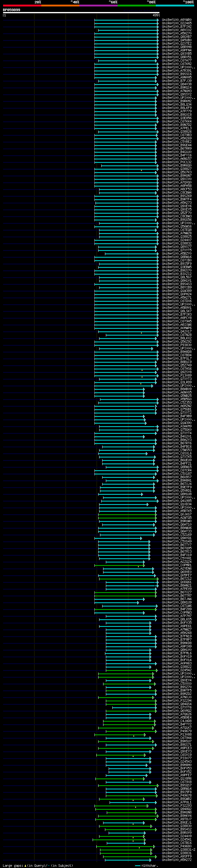Select label UniRef100_Q1W390
Image resolution: width=197 pixels, height=868 pixels.
(x=176, y=423)
